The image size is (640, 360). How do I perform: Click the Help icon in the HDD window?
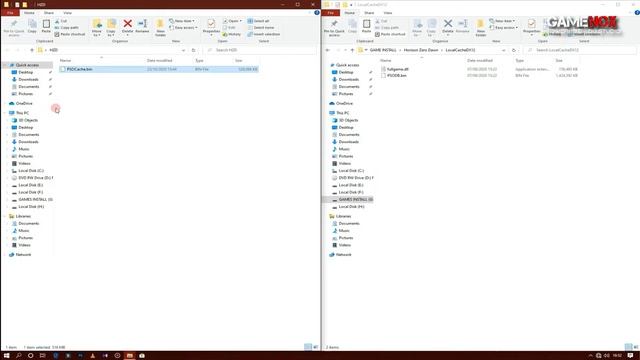tap(317, 13)
